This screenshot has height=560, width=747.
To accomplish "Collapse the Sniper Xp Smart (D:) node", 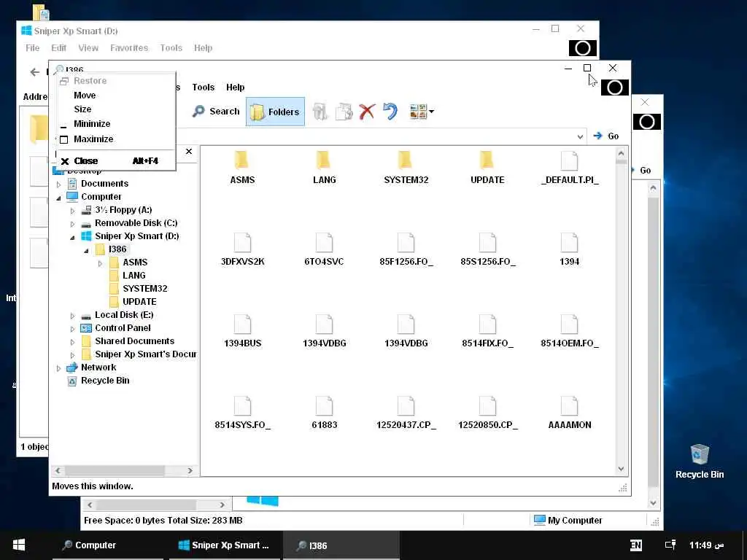I will (72, 237).
